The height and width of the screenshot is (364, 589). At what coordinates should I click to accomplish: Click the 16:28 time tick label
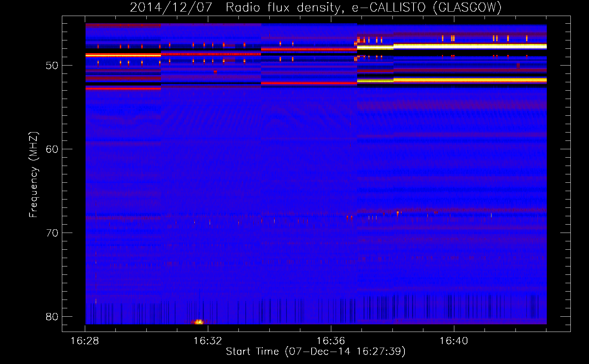[x=85, y=341]
